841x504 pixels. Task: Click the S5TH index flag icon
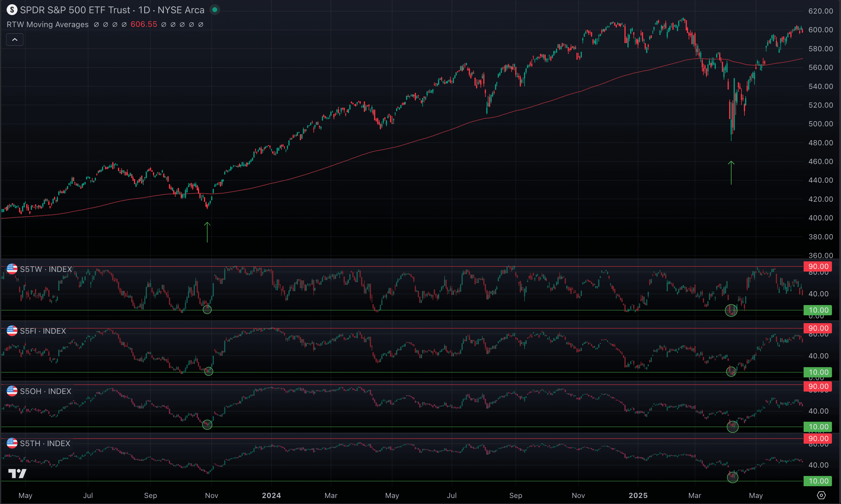tap(12, 443)
